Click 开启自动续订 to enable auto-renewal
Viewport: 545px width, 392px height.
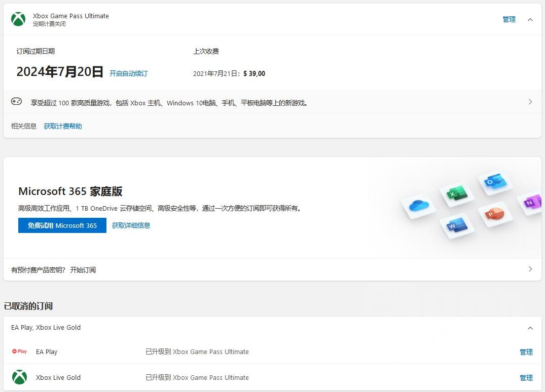point(128,73)
